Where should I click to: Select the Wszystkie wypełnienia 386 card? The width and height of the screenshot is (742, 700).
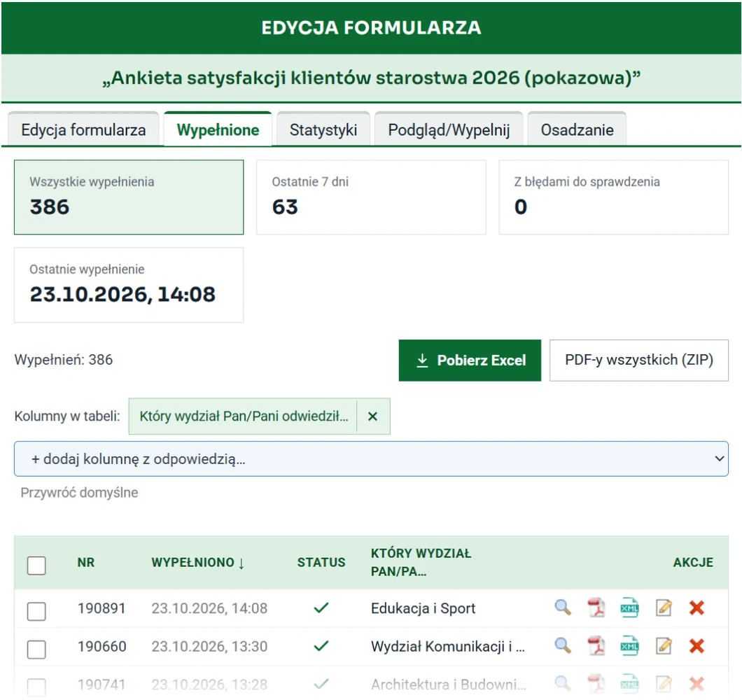129,197
